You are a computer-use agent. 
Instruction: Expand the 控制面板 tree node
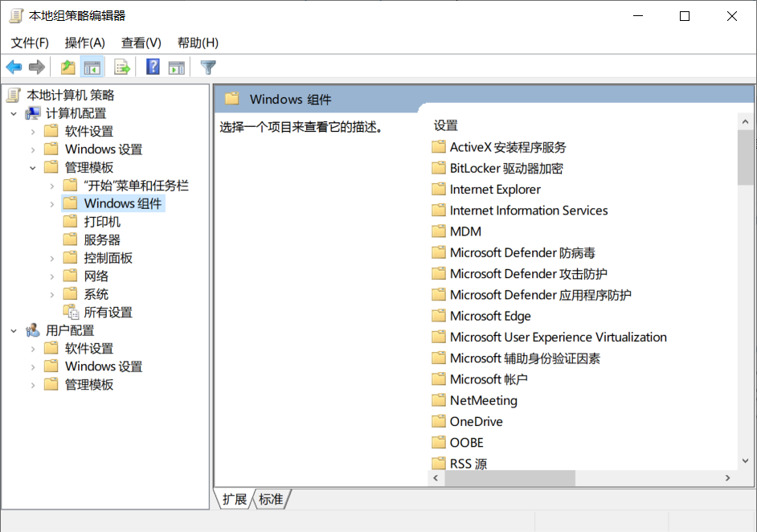coord(51,258)
